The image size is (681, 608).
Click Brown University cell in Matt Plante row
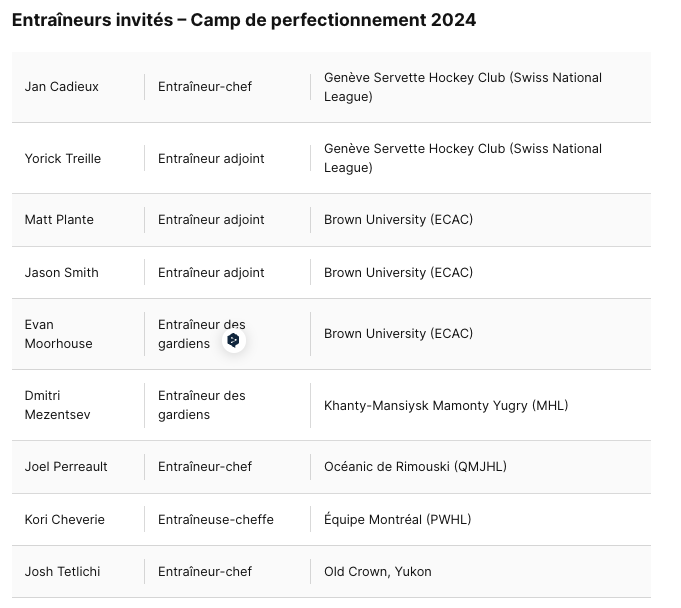398,220
